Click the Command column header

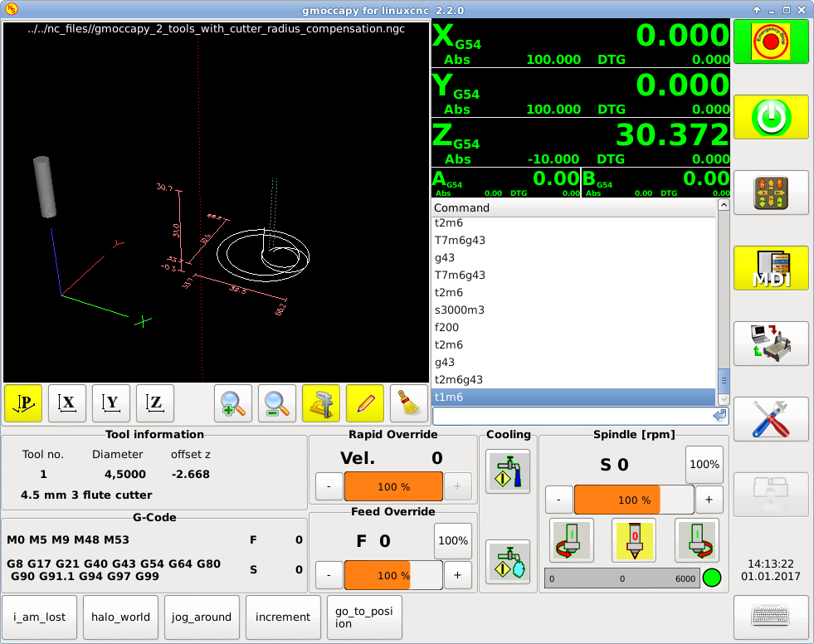[x=573, y=207]
